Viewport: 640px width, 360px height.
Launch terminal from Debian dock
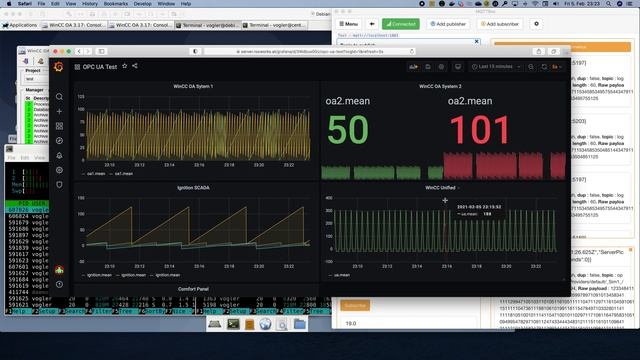[233, 324]
